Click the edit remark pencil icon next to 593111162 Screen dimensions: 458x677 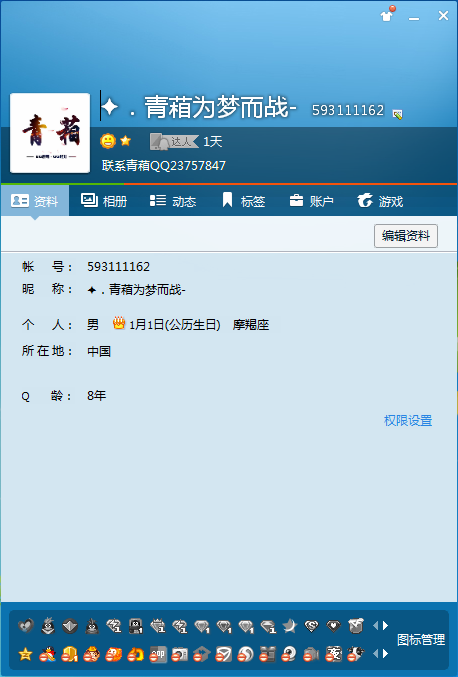tap(398, 114)
